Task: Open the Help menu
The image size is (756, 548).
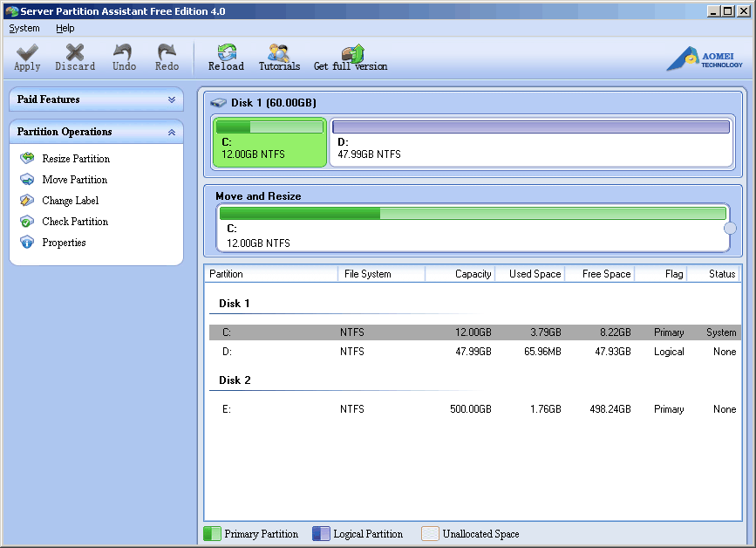Action: pos(65,28)
